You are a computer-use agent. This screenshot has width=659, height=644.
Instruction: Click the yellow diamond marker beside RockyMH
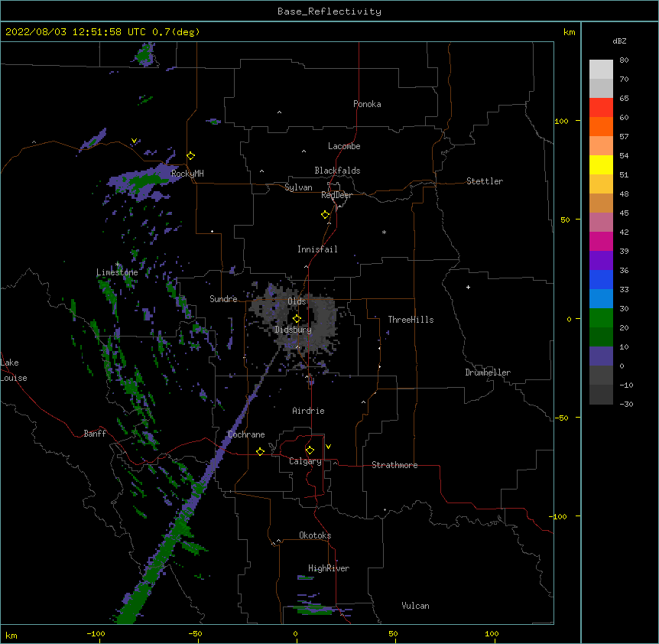pos(191,156)
